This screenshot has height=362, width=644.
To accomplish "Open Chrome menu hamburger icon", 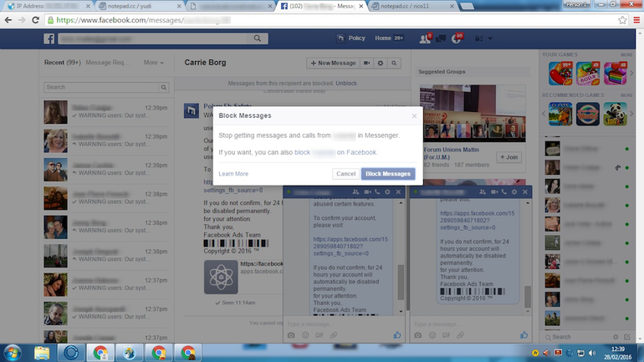I will (x=636, y=20).
